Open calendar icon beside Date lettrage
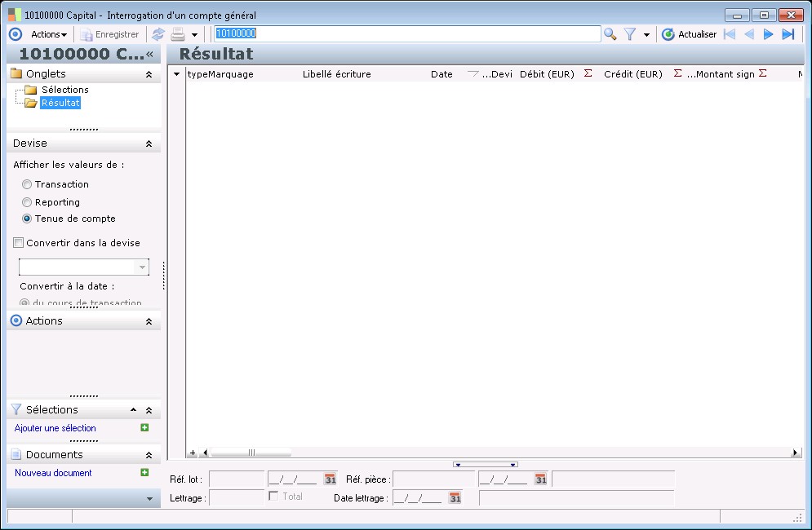 click(x=455, y=498)
